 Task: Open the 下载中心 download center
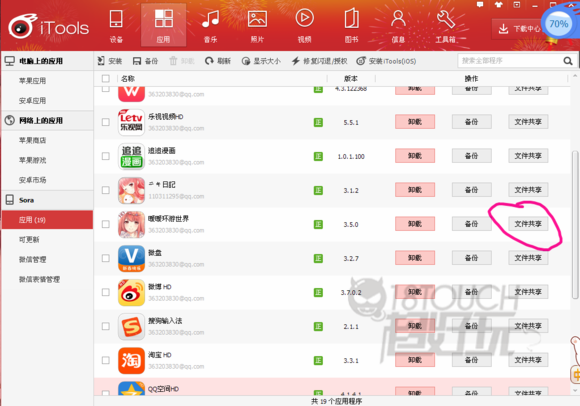point(518,28)
